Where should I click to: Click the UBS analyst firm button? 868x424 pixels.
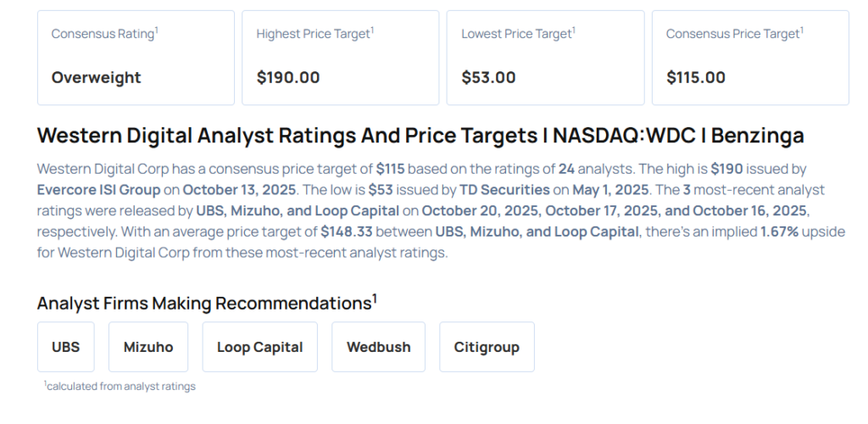click(x=65, y=347)
